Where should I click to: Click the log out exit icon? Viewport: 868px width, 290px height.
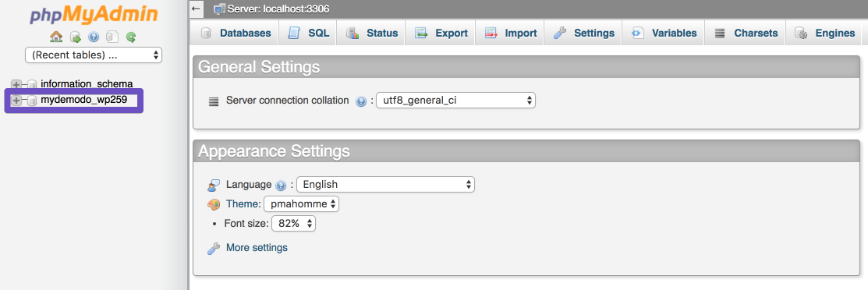click(x=76, y=37)
